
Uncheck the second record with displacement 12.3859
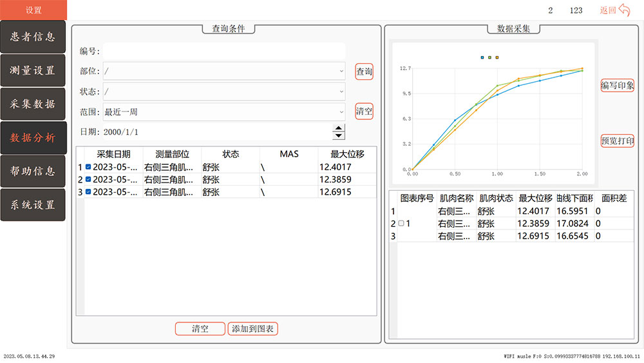coord(88,179)
